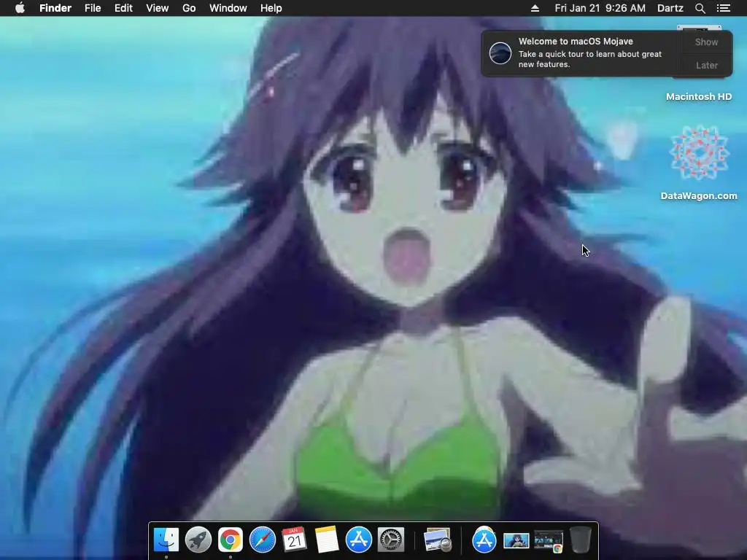Open the minimized Chrome window thumbnail in the Dock
Viewport: 747px width, 560px height.
(x=549, y=541)
